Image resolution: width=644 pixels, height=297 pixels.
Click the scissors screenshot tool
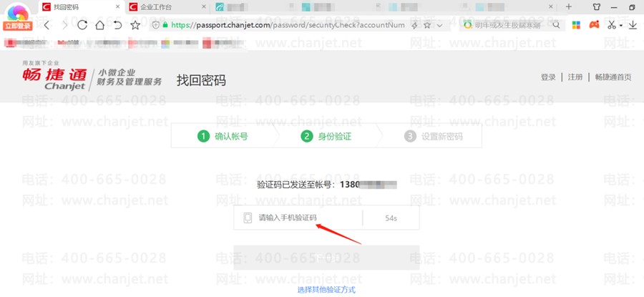click(612, 25)
